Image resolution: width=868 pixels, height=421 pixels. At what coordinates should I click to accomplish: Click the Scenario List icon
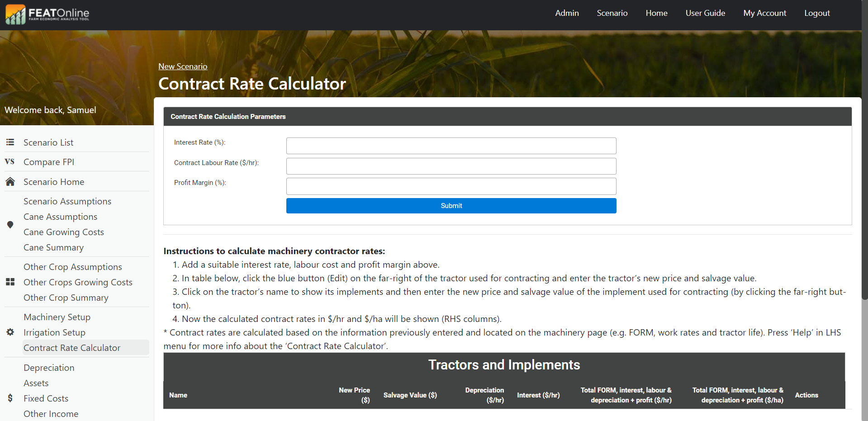coord(10,142)
